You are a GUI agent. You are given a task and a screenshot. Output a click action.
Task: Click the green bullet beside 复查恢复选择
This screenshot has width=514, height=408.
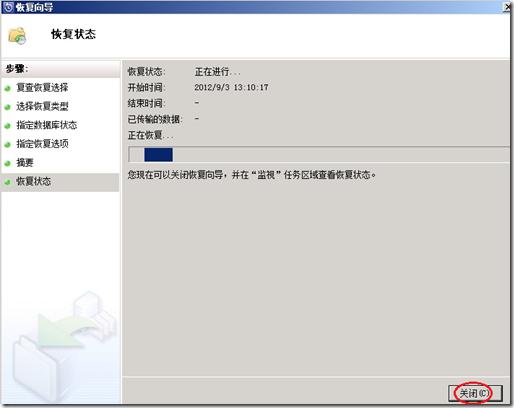[x=8, y=89]
